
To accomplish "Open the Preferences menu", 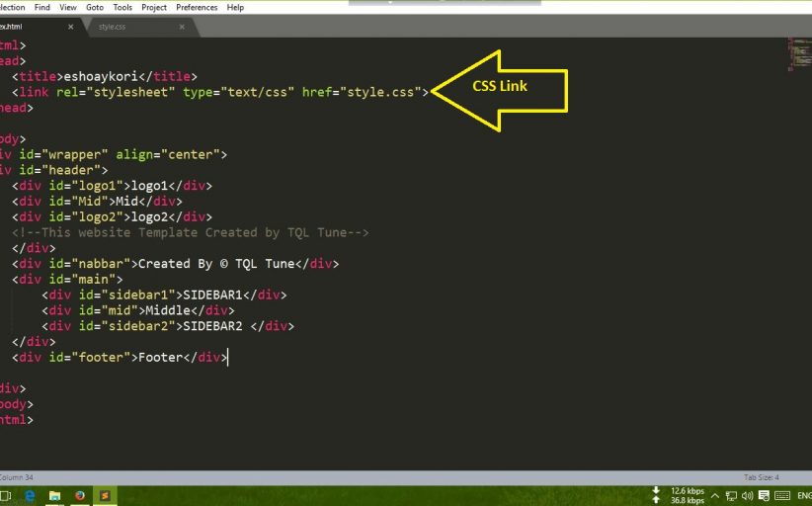I will click(x=197, y=7).
